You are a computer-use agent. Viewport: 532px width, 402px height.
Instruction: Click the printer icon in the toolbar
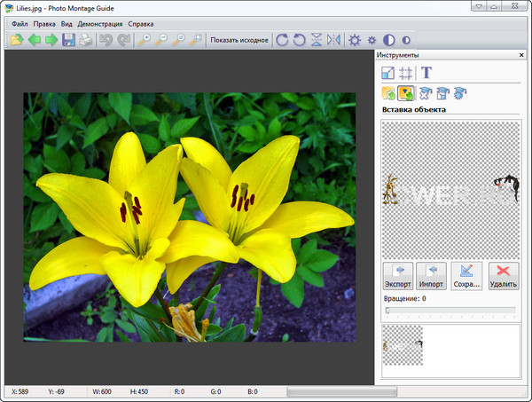(86, 40)
